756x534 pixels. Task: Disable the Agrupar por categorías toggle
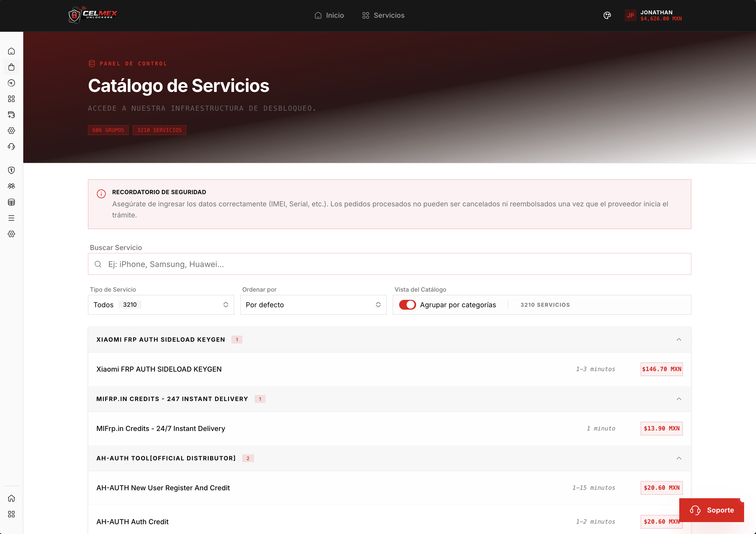pos(408,305)
